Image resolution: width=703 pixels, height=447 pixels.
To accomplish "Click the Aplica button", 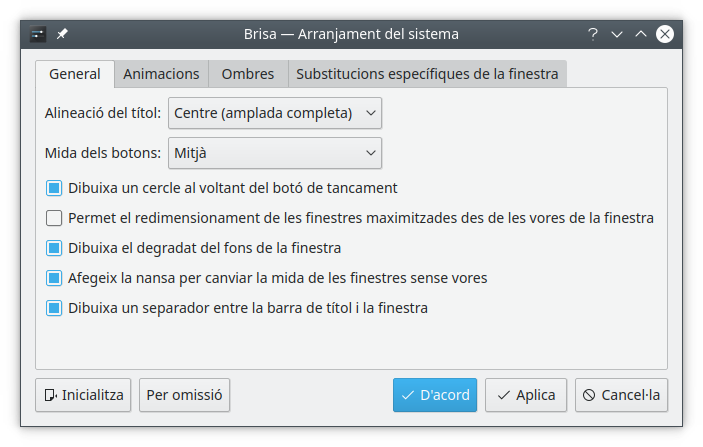I will [526, 395].
